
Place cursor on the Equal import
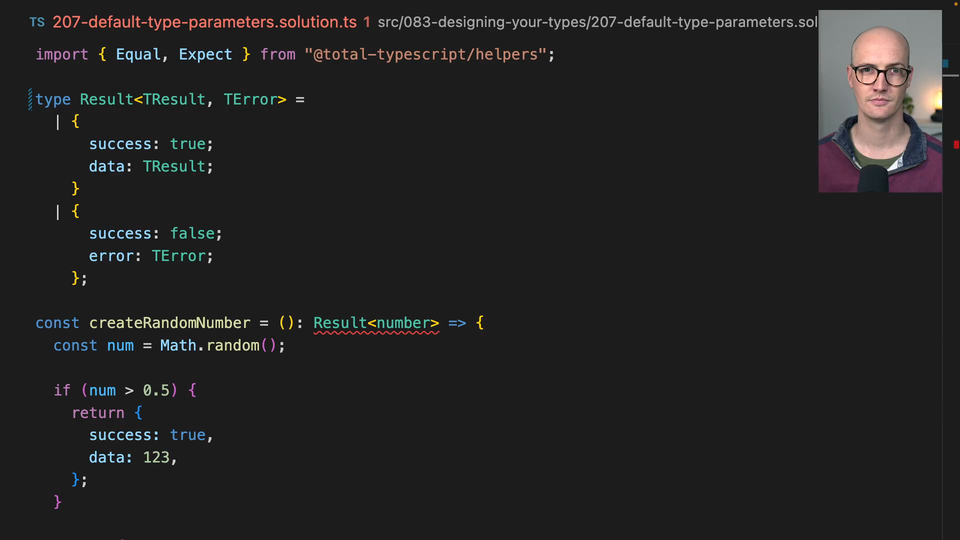pos(138,54)
